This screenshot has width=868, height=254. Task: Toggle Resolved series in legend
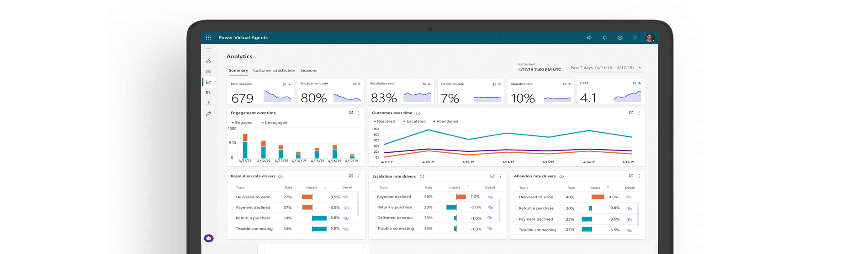click(384, 121)
